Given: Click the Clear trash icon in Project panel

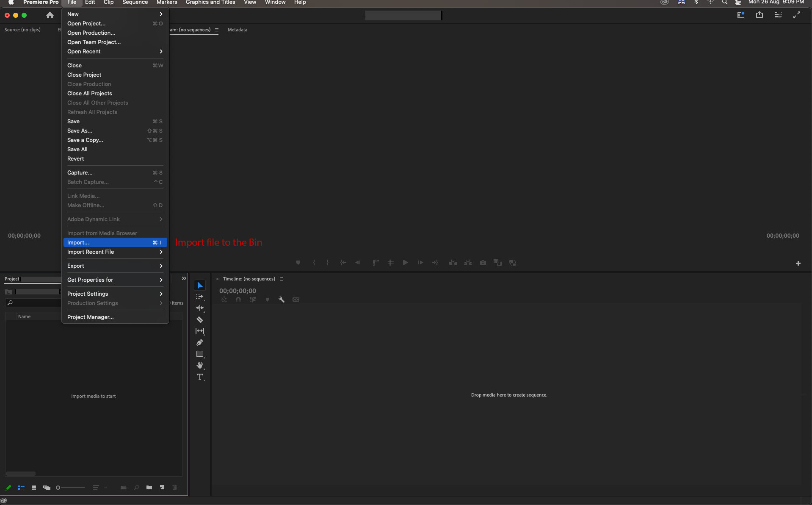Looking at the screenshot, I should tap(175, 488).
